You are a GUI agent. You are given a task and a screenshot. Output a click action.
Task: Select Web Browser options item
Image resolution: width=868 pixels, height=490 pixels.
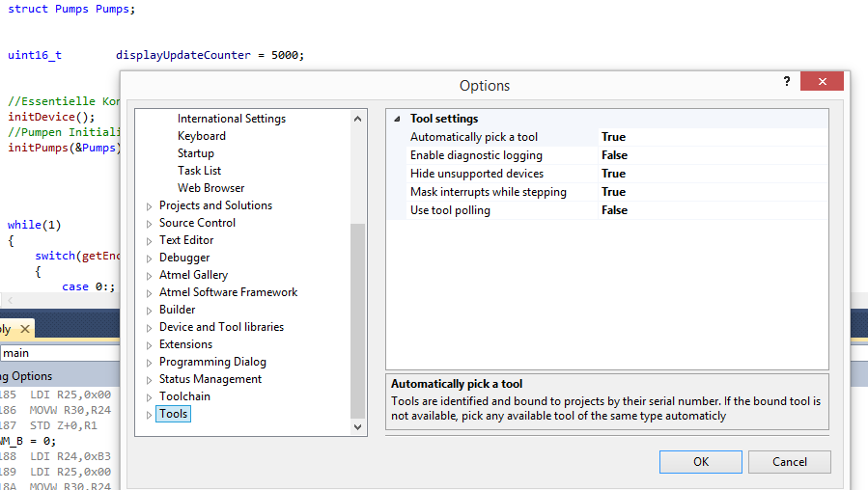click(x=210, y=188)
